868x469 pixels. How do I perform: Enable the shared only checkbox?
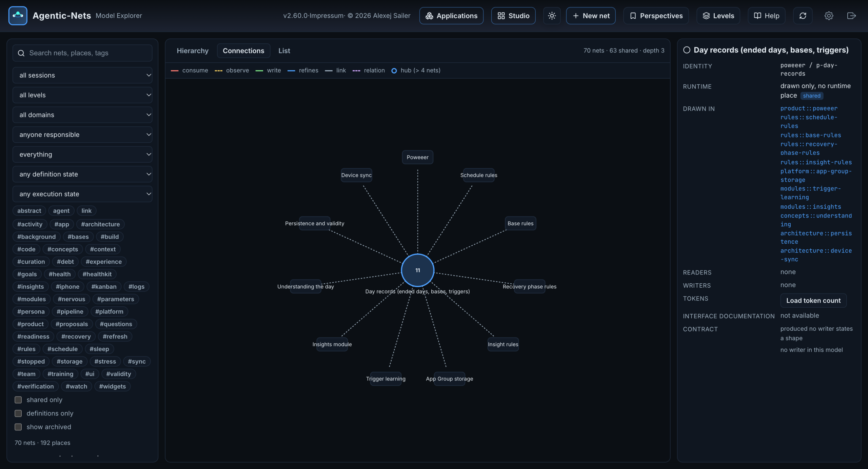(x=18, y=400)
